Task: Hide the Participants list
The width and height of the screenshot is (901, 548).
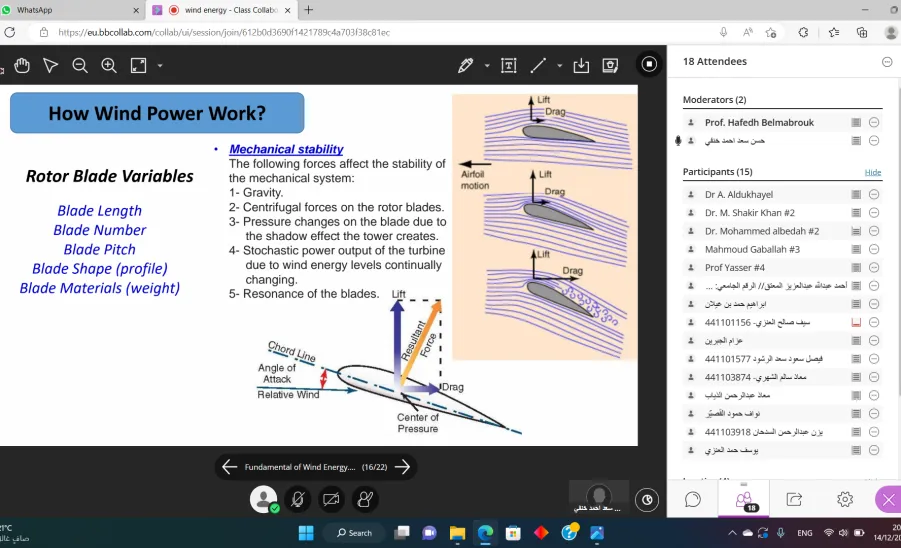Action: click(873, 172)
